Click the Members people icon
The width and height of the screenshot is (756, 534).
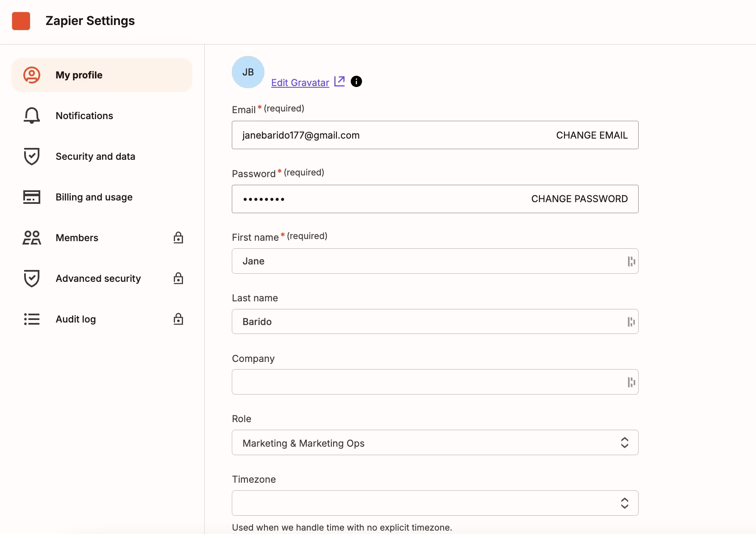pos(32,238)
